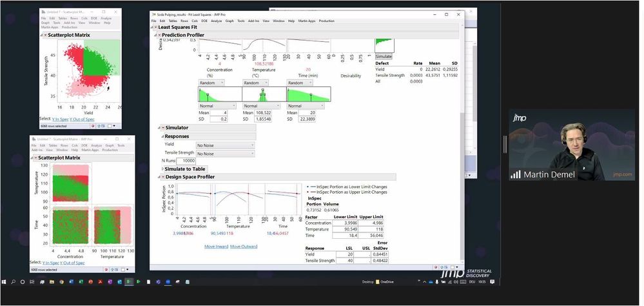Grab the Time distribution handle

(x=311, y=95)
